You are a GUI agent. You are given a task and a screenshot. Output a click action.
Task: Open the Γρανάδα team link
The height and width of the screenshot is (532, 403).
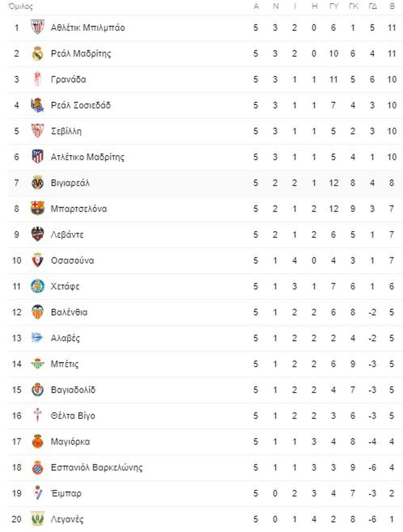pyautogui.click(x=69, y=80)
